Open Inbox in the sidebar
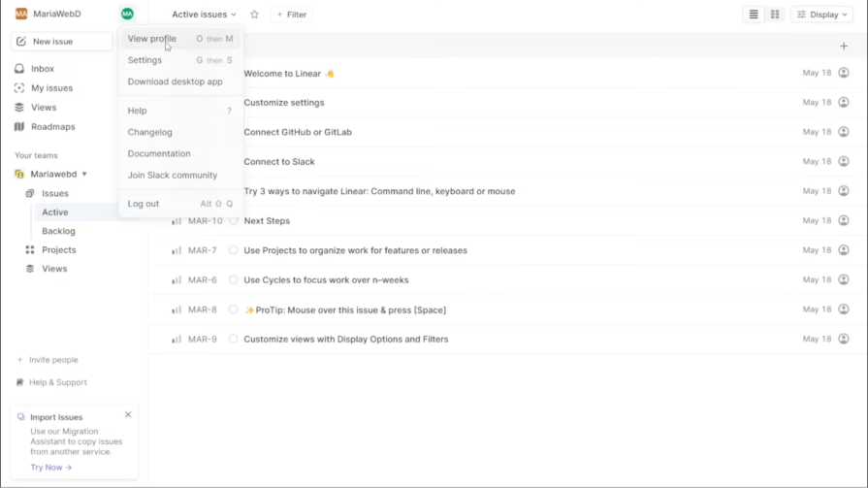The width and height of the screenshot is (868, 488). pyautogui.click(x=43, y=69)
